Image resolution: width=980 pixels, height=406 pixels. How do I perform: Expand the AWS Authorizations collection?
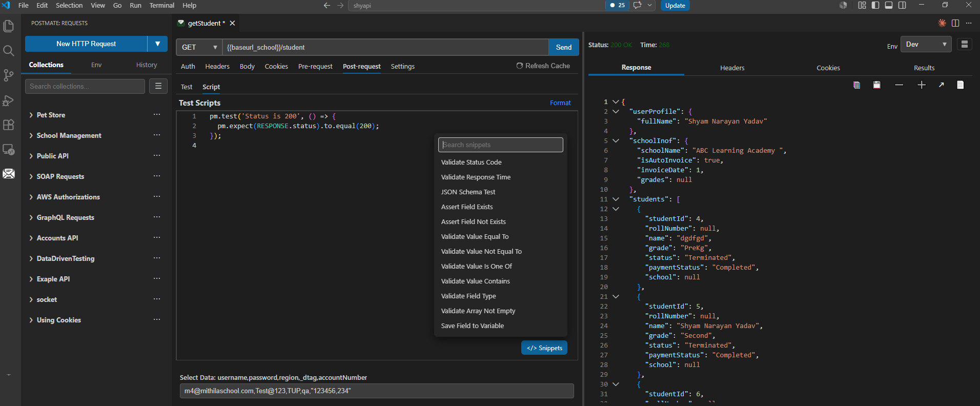(x=31, y=197)
